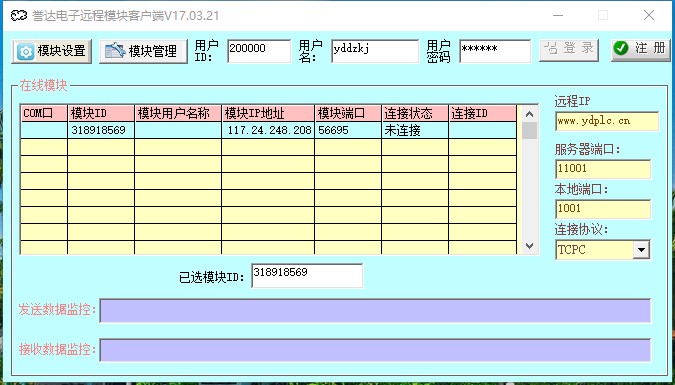Click the 模块IP地址 column header

point(268,114)
